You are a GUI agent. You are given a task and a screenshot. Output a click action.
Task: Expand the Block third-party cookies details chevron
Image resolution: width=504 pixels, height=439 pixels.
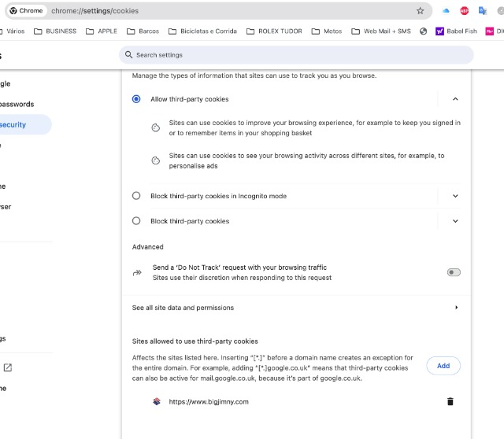click(455, 221)
